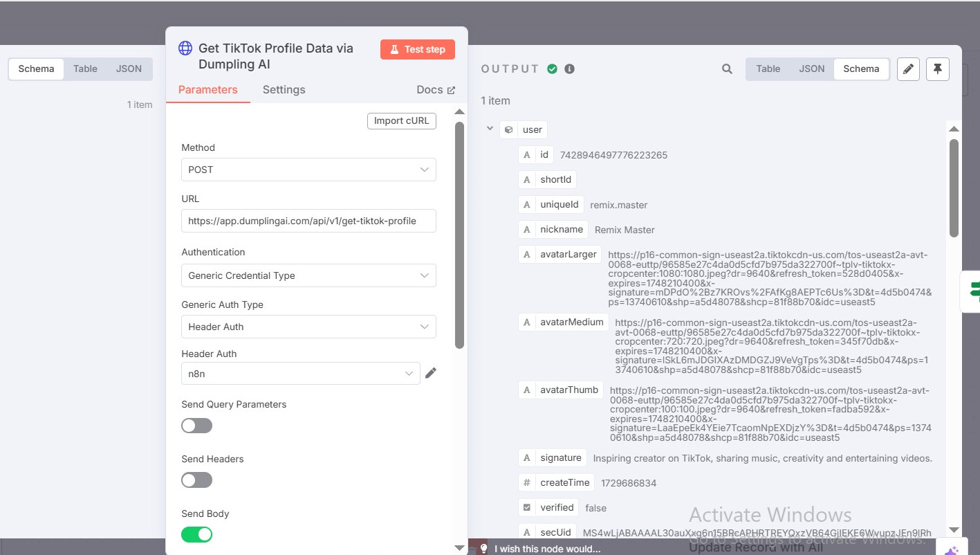Viewport: 980px width, 555px height.
Task: Open the Header Auth credential dropdown
Action: [300, 374]
